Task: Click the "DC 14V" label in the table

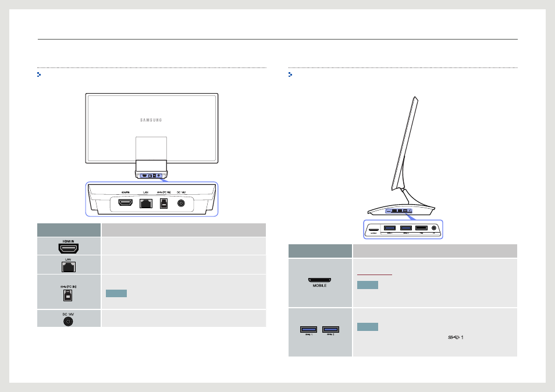Action: [68, 314]
